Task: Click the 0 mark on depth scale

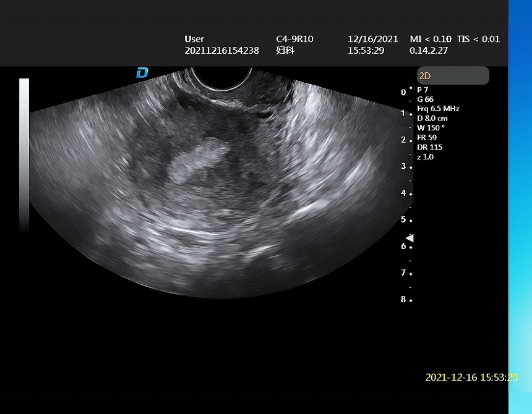Action: [x=403, y=92]
